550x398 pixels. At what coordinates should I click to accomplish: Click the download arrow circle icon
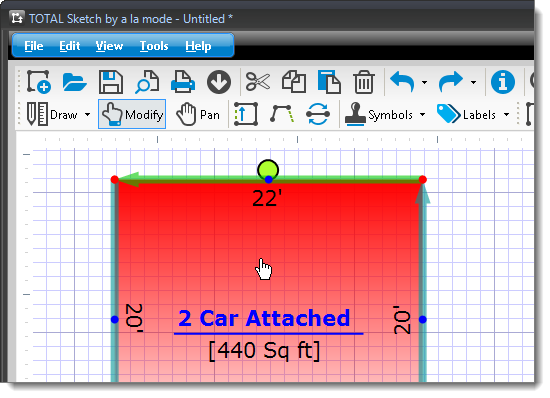[x=219, y=82]
